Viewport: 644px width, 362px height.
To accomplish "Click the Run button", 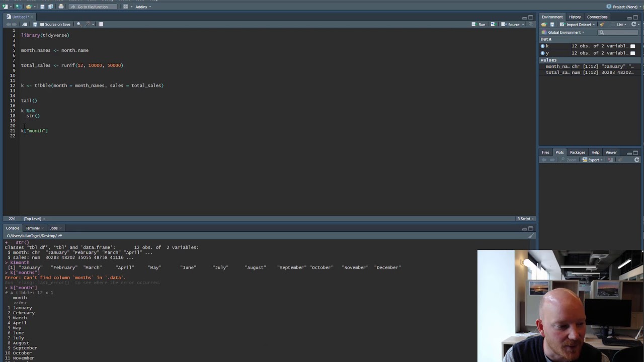I will tap(478, 24).
